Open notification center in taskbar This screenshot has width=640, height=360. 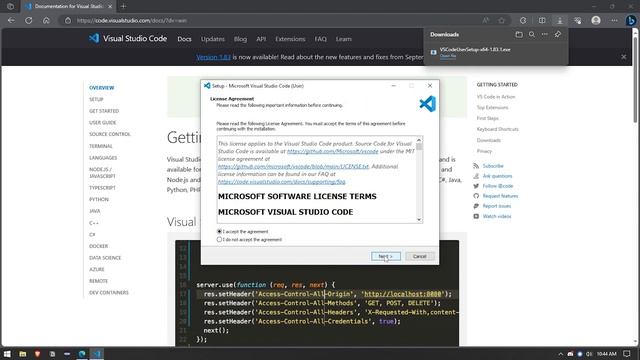tap(627, 354)
